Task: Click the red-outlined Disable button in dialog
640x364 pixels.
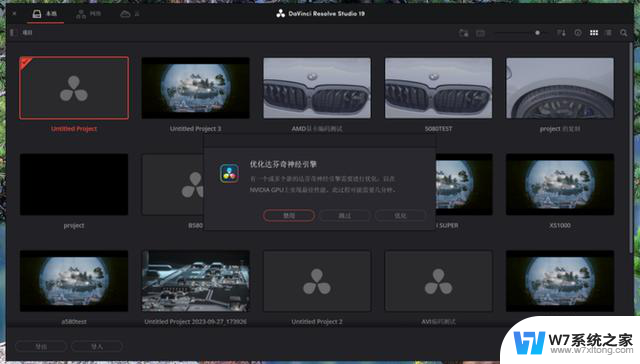Action: [x=289, y=215]
